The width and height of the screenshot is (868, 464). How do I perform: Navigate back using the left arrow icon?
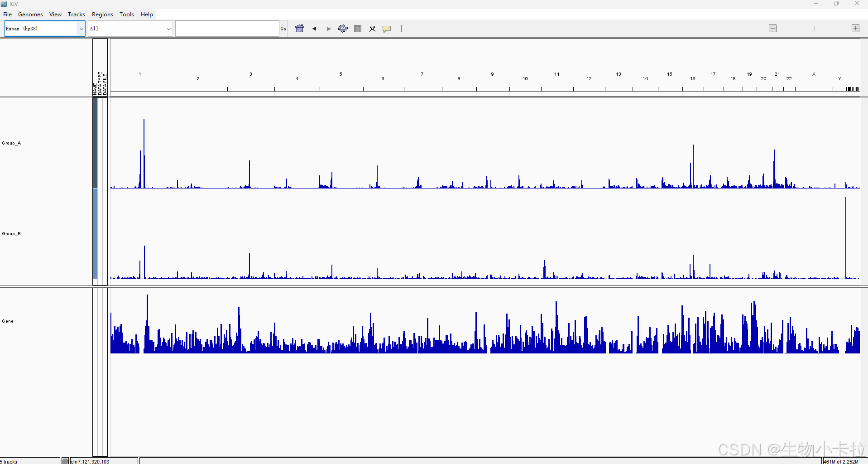pyautogui.click(x=314, y=28)
